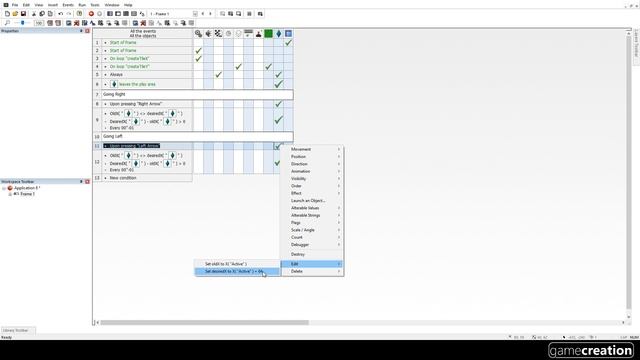
Task: Go to next frame arrow
Action: [x=211, y=14]
